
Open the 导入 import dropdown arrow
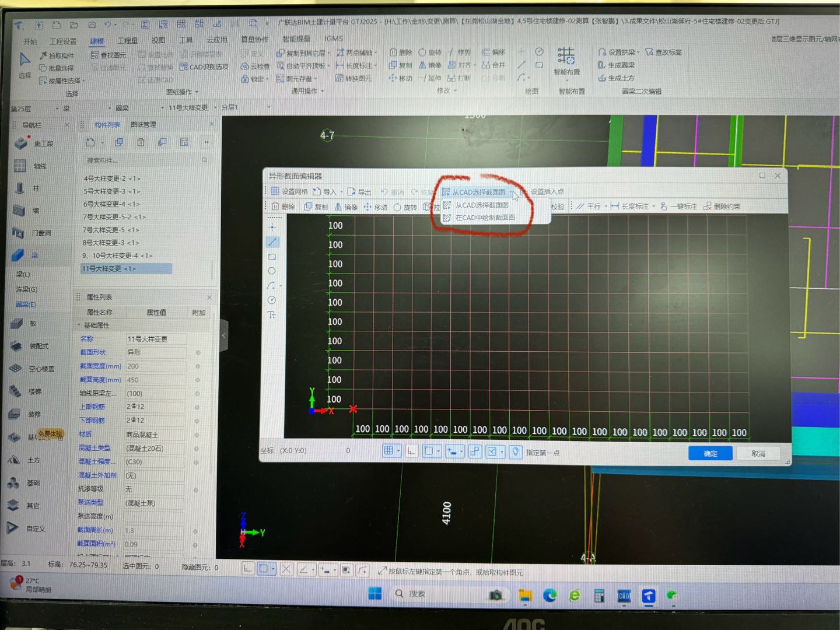[342, 192]
